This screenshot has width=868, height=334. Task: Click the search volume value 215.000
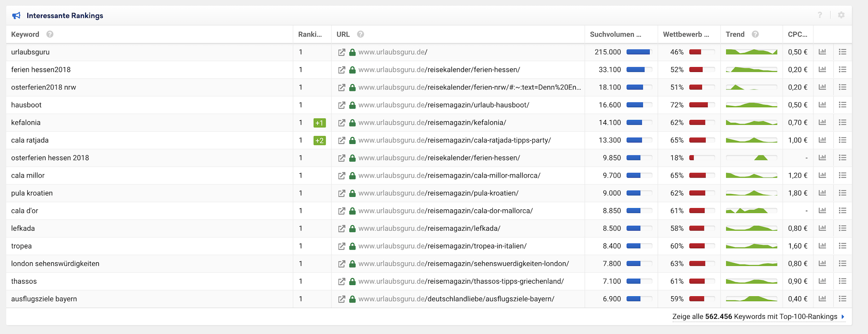pos(608,52)
